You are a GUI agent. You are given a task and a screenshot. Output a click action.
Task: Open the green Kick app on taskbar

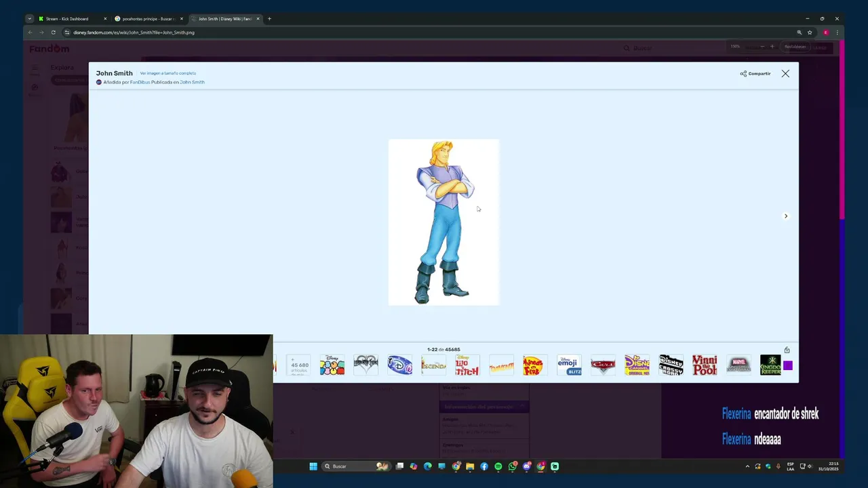point(555,466)
